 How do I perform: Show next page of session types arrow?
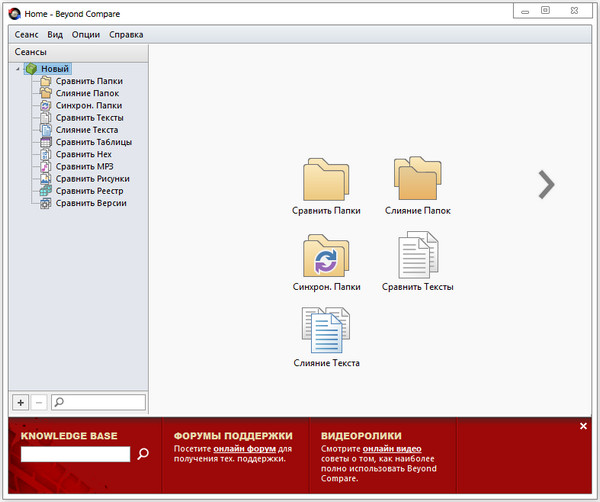546,184
